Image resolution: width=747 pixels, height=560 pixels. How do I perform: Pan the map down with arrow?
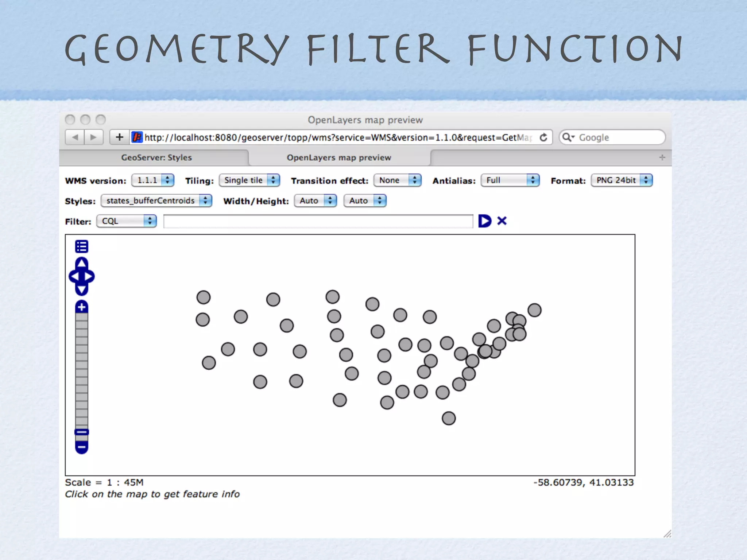pyautogui.click(x=82, y=290)
